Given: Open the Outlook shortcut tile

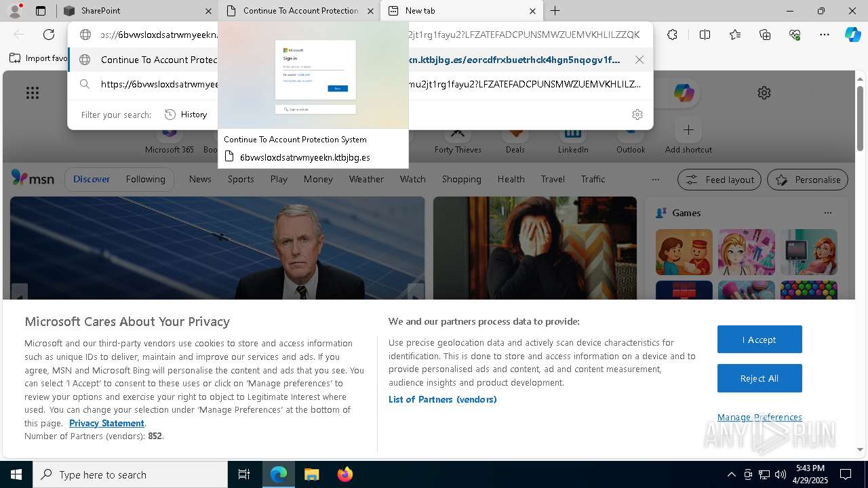Looking at the screenshot, I should (631, 138).
